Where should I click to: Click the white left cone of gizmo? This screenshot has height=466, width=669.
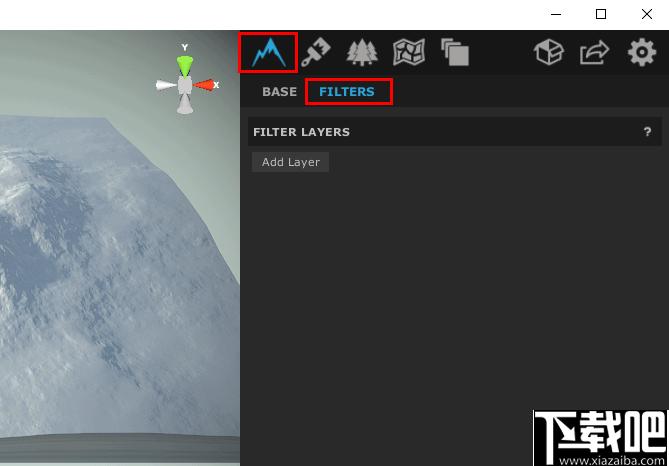(166, 85)
